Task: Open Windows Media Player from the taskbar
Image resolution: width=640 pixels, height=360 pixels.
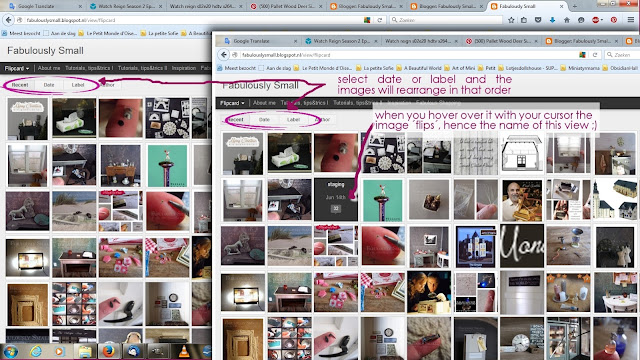Action: 60,351
